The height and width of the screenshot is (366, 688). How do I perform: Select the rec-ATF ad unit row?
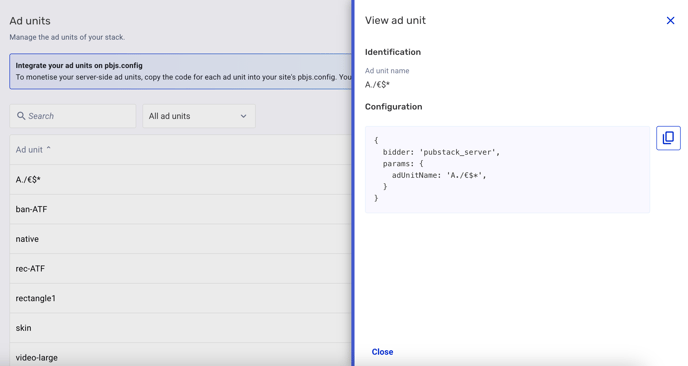point(181,269)
